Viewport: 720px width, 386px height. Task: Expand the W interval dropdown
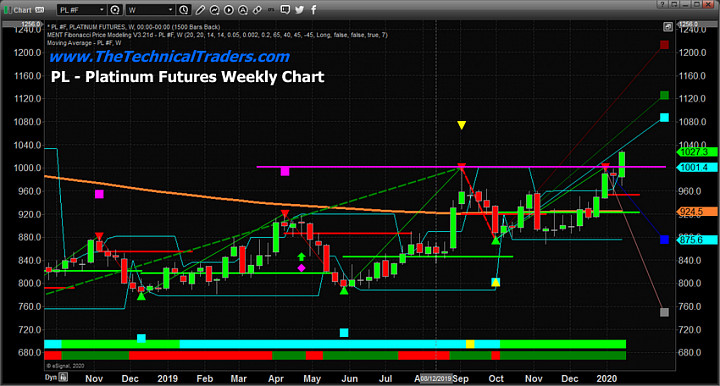[170, 10]
